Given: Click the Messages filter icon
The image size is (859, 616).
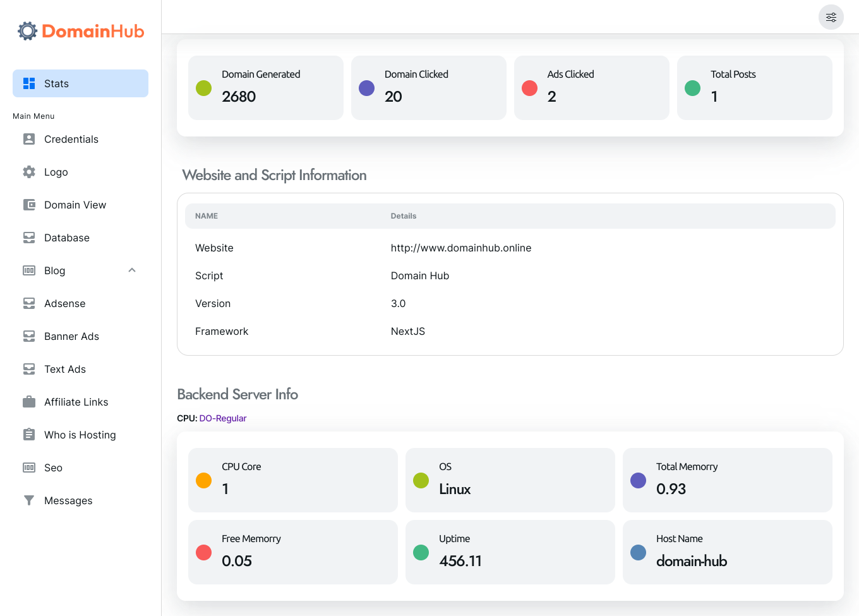Looking at the screenshot, I should pyautogui.click(x=29, y=500).
